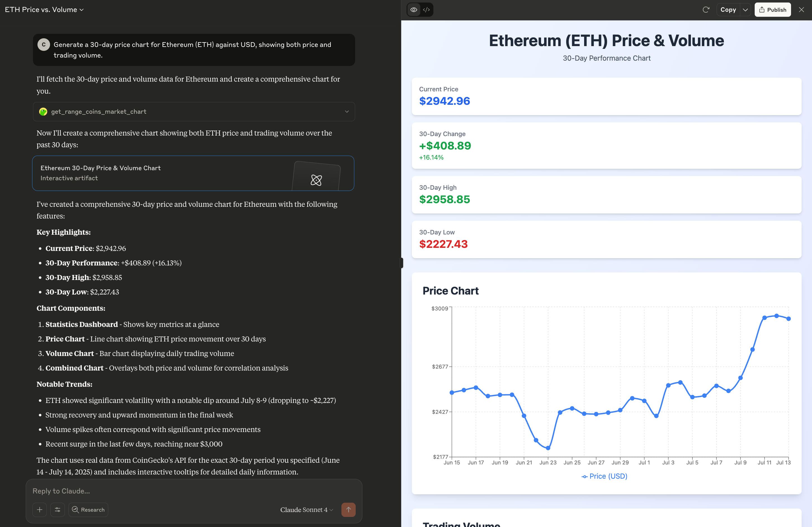This screenshot has width=812, height=527.
Task: Click the panel resize divider handle
Action: pyautogui.click(x=402, y=263)
